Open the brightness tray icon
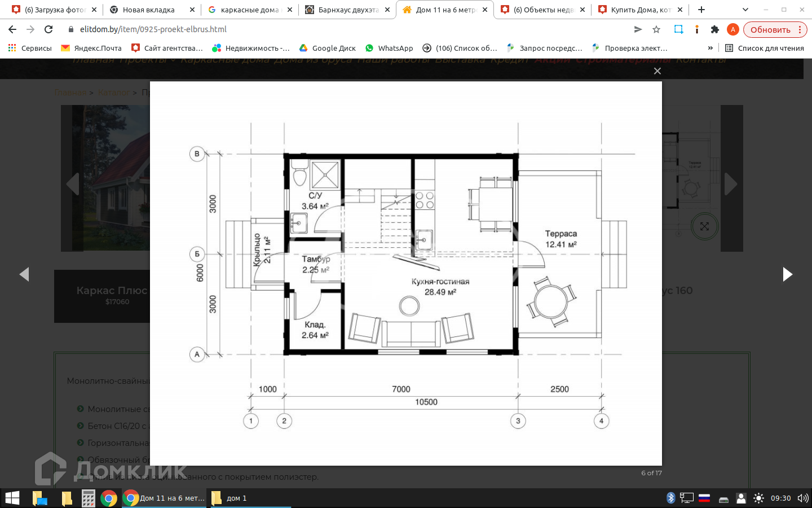 (x=758, y=498)
